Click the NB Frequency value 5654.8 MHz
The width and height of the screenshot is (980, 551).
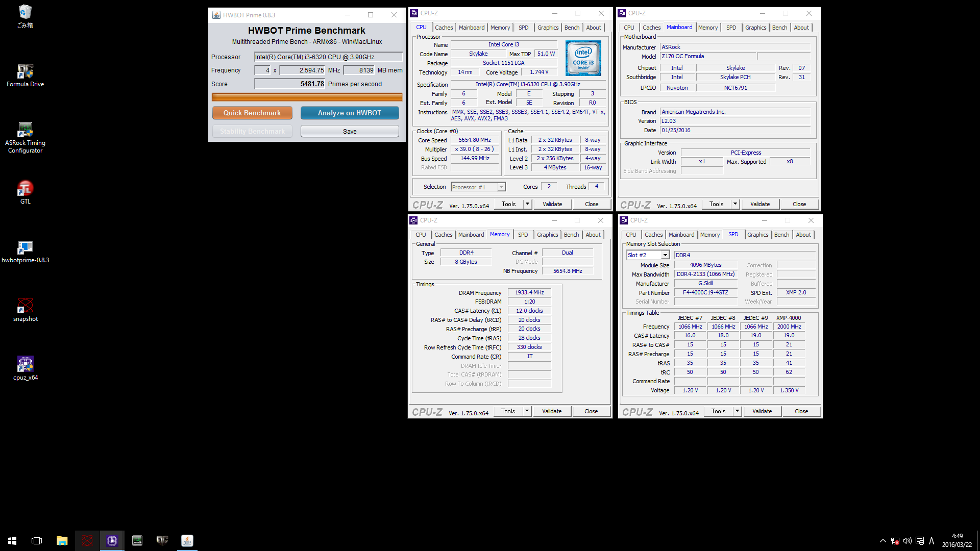(568, 271)
